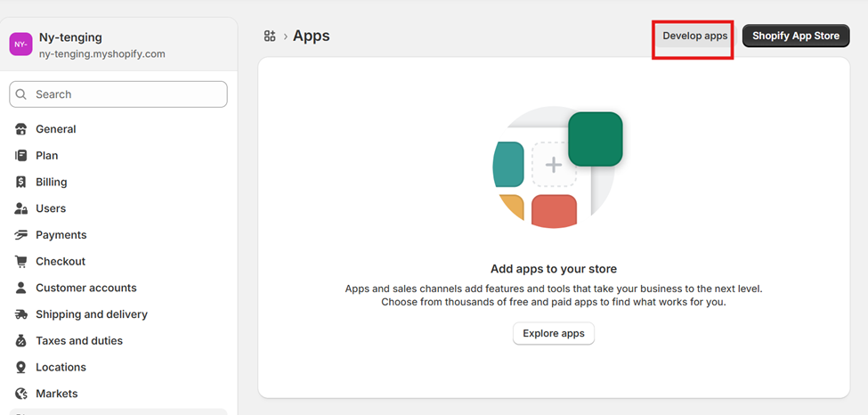Click the Payments hand icon

pos(21,235)
